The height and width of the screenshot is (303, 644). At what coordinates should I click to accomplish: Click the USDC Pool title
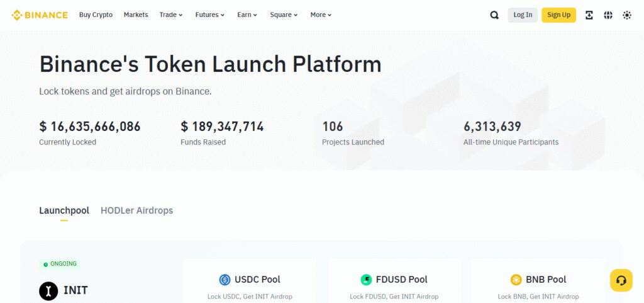click(x=257, y=280)
